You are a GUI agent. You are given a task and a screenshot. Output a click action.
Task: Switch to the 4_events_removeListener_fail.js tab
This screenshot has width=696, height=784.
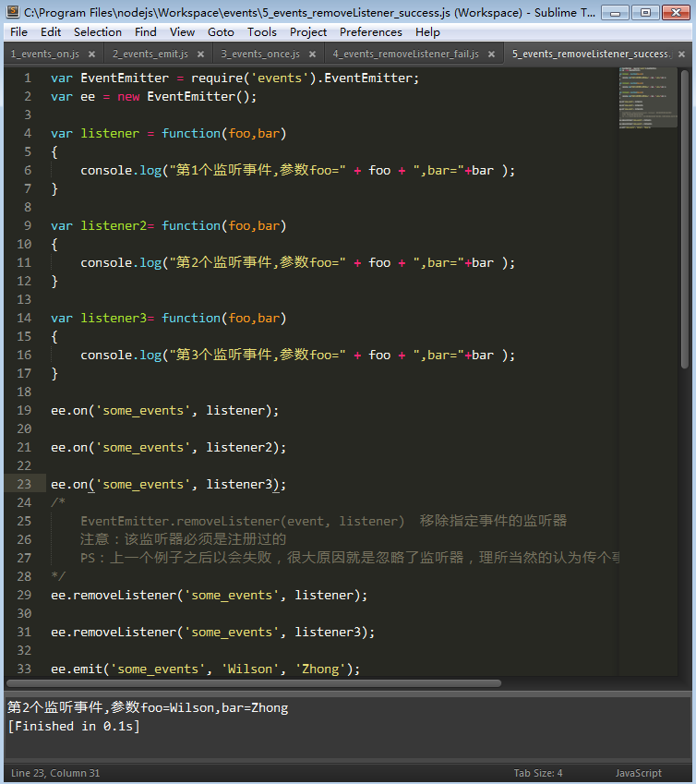[406, 54]
